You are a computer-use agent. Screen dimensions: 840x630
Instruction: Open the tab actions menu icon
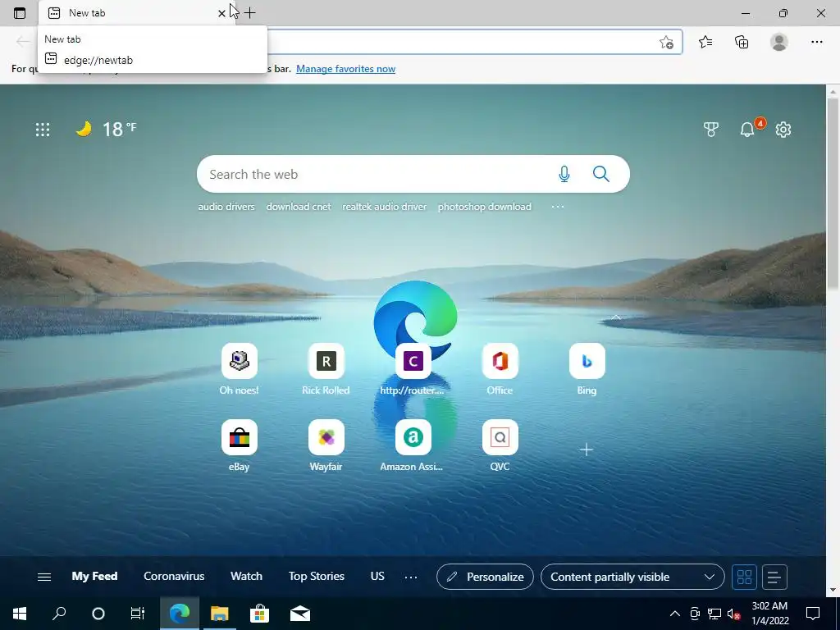click(20, 13)
